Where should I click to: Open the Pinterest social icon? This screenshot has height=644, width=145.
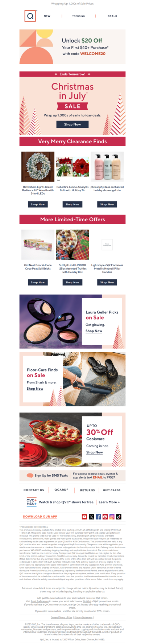pos(105,517)
